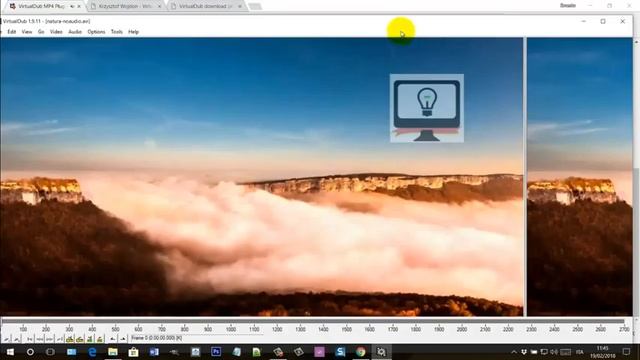Scan backward for a scene change
This screenshot has height=360, width=640.
click(x=89, y=339)
